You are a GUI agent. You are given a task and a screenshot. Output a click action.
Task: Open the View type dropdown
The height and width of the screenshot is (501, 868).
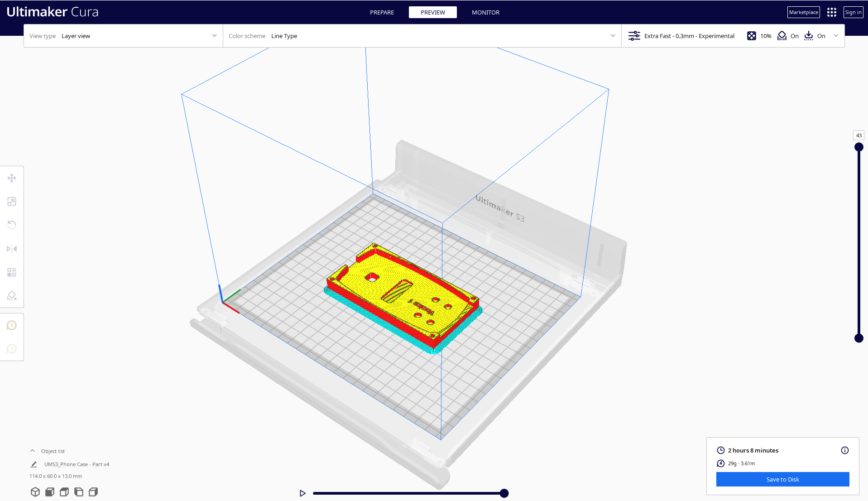123,36
